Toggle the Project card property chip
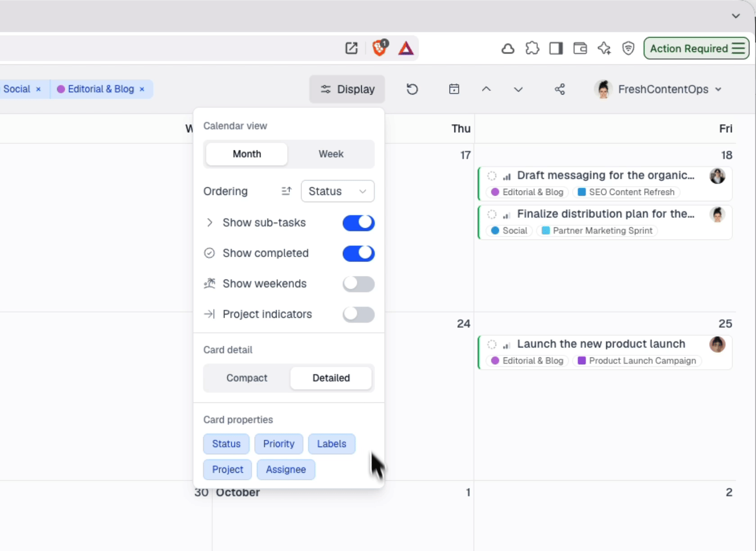Screen dimensions: 756x551 [228, 470]
